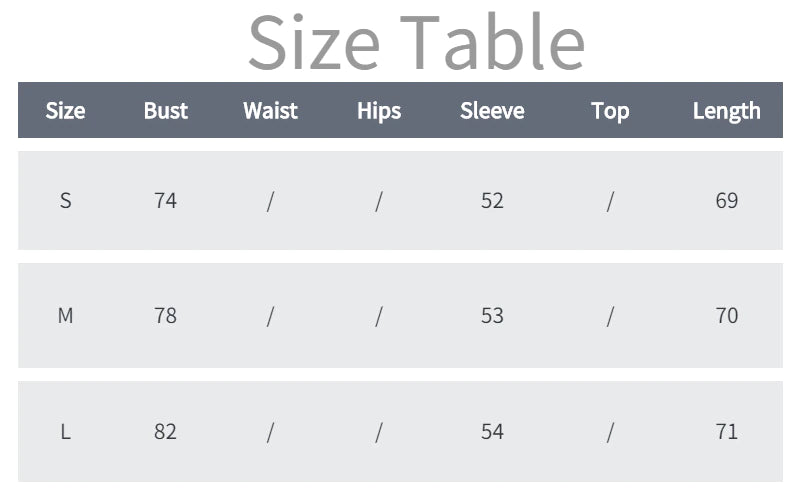Image resolution: width=800 pixels, height=500 pixels.
Task: Select the Length column header
Action: coord(726,111)
